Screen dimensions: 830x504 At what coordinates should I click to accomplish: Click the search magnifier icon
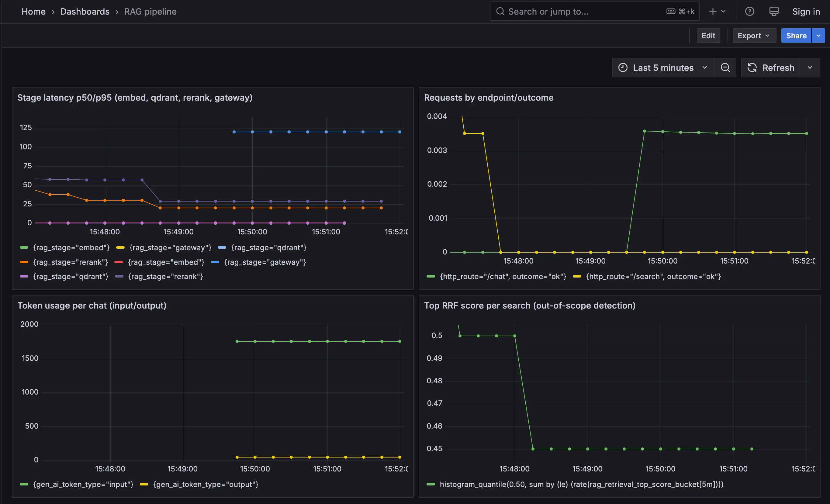coord(500,12)
